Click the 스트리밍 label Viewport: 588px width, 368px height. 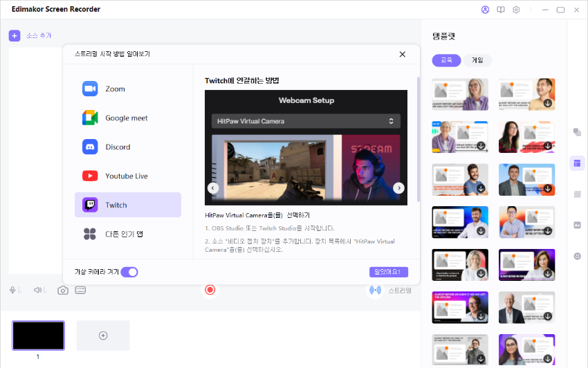[x=400, y=291]
